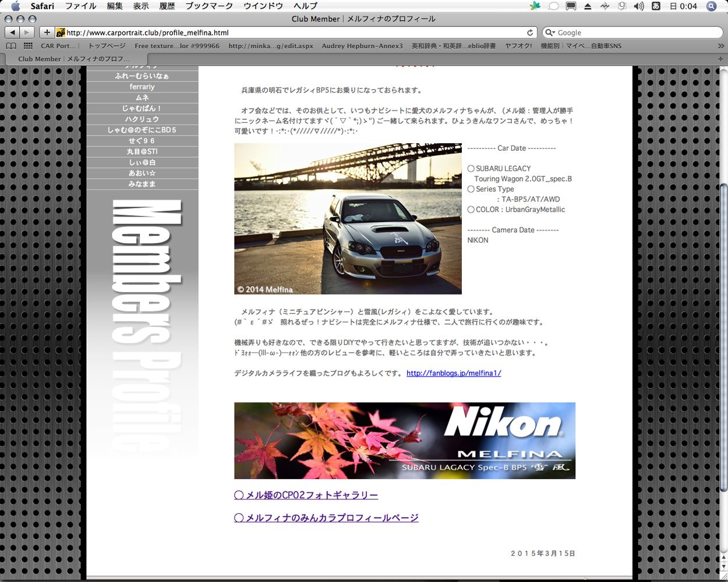Open the 表示 menu
Viewport: 728px width, 582px height.
tap(141, 6)
